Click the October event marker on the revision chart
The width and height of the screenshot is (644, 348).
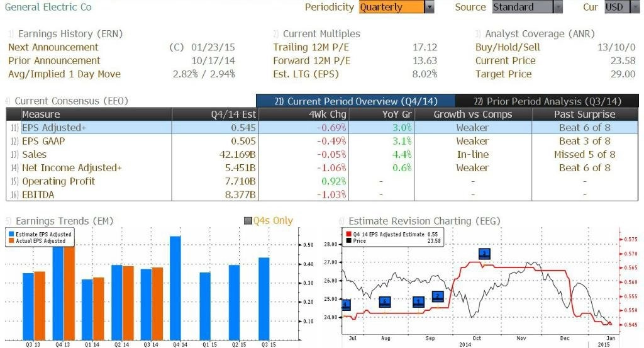click(485, 254)
